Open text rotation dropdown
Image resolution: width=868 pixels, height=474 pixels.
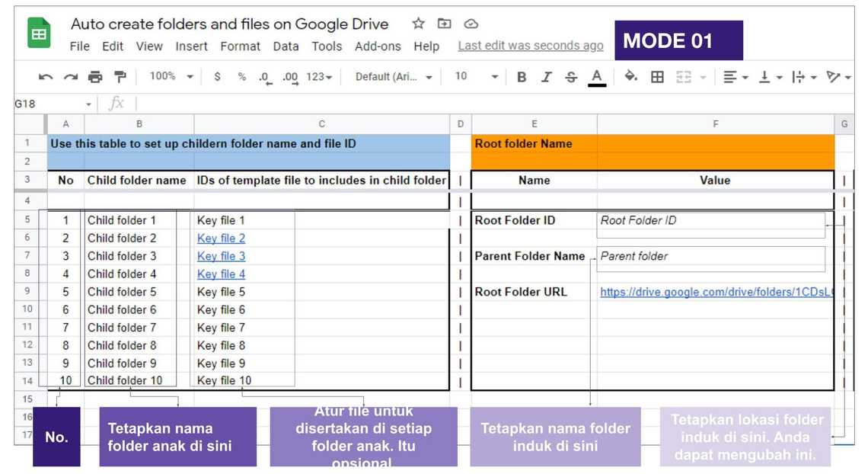click(x=838, y=77)
